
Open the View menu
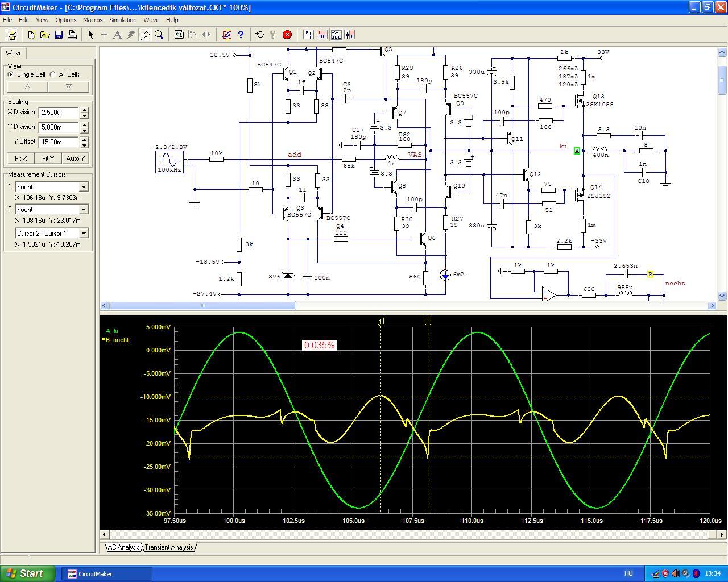point(42,20)
